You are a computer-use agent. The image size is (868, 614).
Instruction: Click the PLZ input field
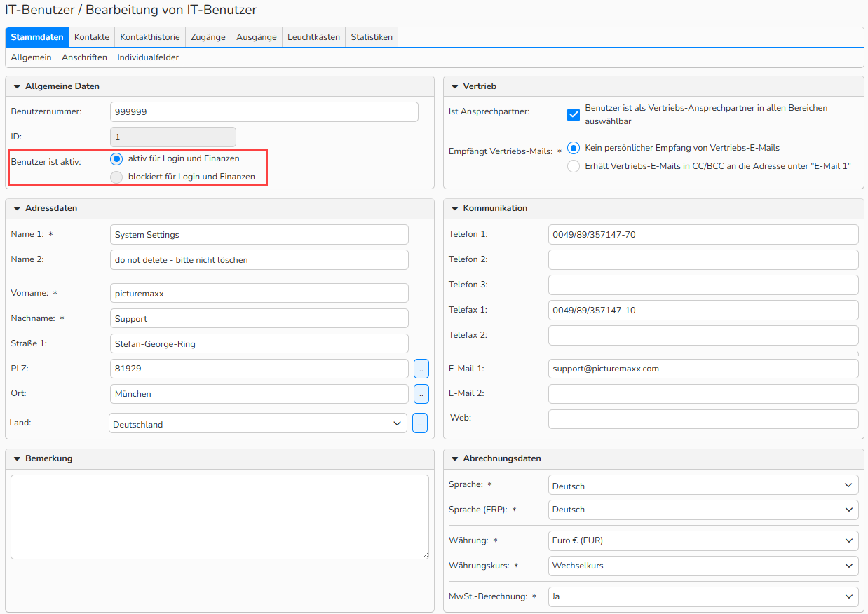[x=259, y=369]
